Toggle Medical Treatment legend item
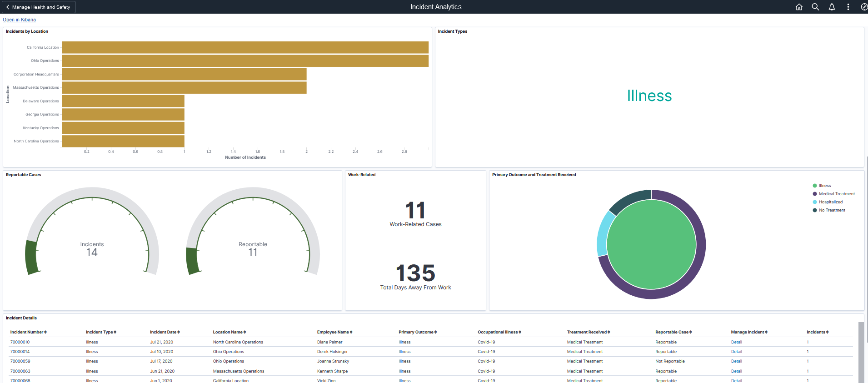 [836, 194]
